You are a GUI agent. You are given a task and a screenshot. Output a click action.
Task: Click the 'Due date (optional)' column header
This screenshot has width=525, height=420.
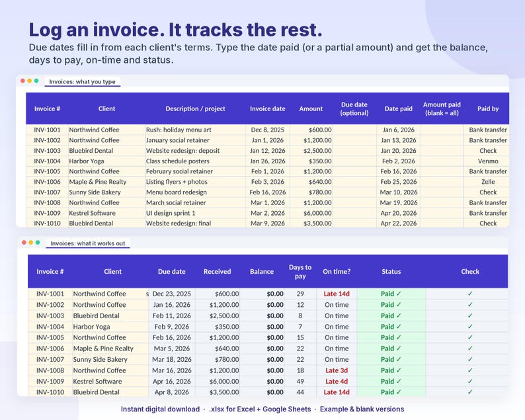354,108
